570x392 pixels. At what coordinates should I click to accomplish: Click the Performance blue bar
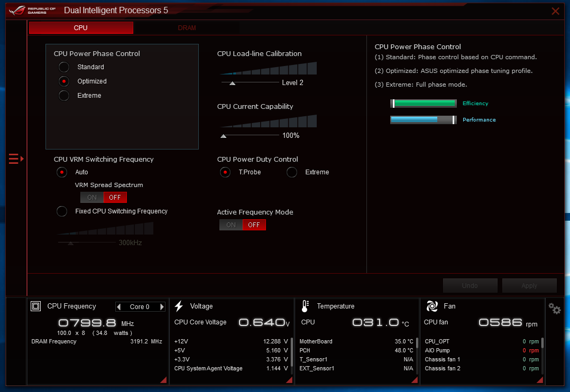pyautogui.click(x=424, y=120)
